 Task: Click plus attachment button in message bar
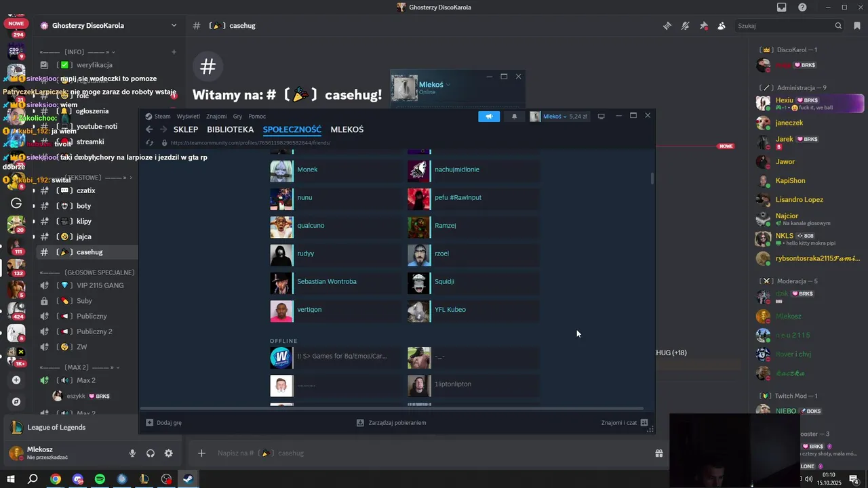point(201,453)
